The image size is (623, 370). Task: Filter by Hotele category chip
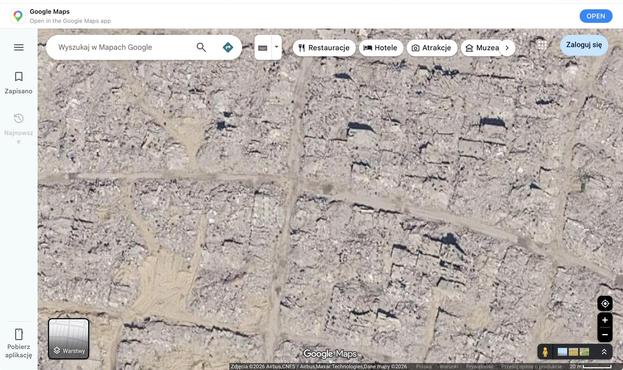[381, 48]
